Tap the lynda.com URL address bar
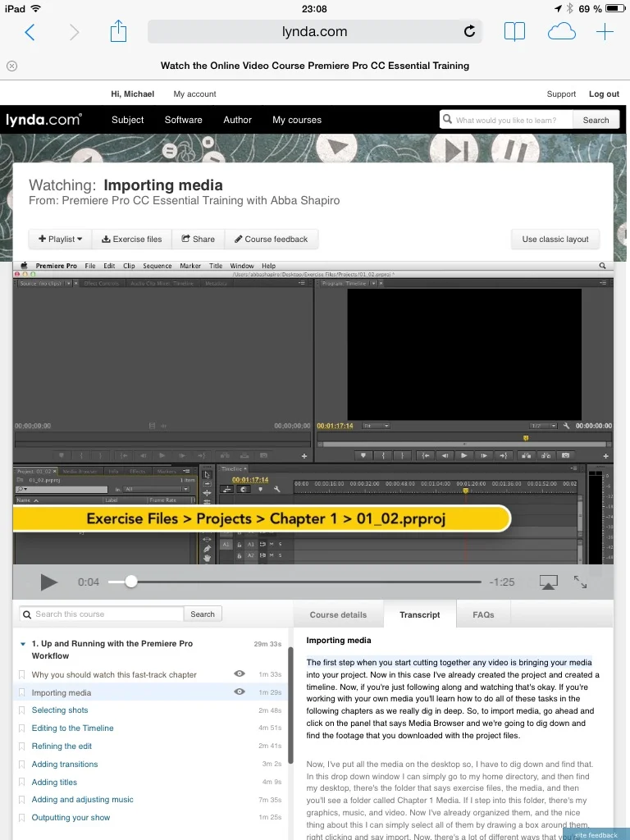The height and width of the screenshot is (840, 630). [x=315, y=32]
